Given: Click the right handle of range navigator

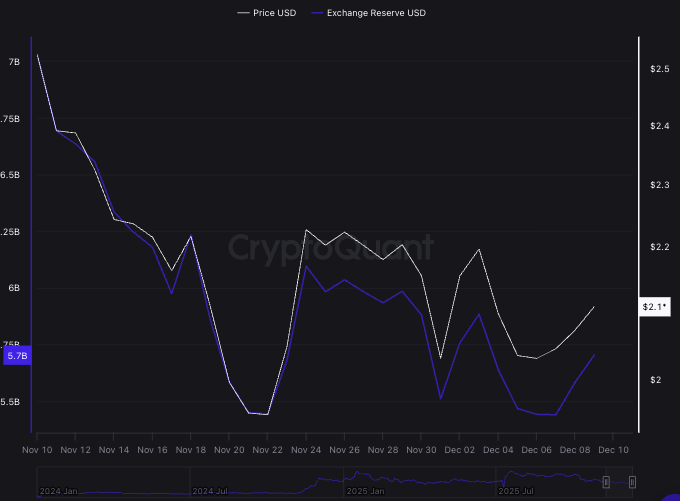Looking at the screenshot, I should pos(632,482).
